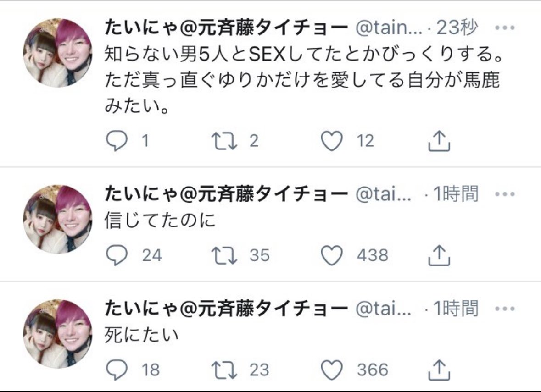Reply to the tweet with 18 replies
Image resolution: width=541 pixels, height=392 pixels.
click(117, 370)
